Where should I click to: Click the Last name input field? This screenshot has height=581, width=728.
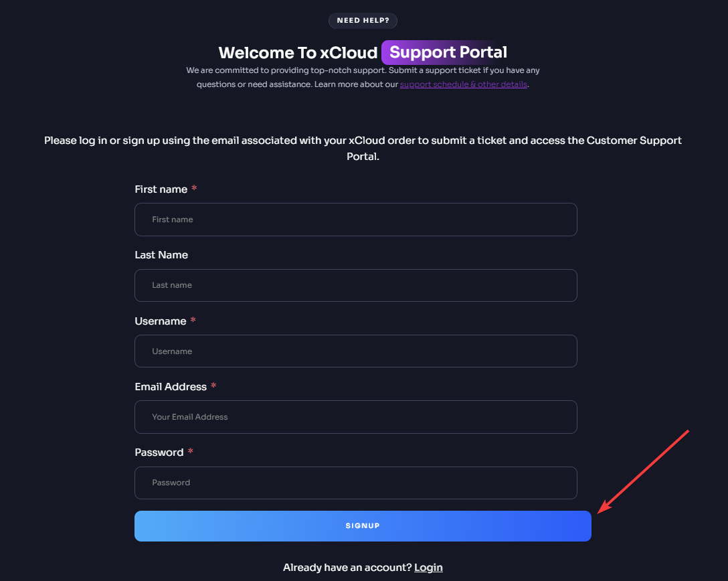tap(355, 285)
